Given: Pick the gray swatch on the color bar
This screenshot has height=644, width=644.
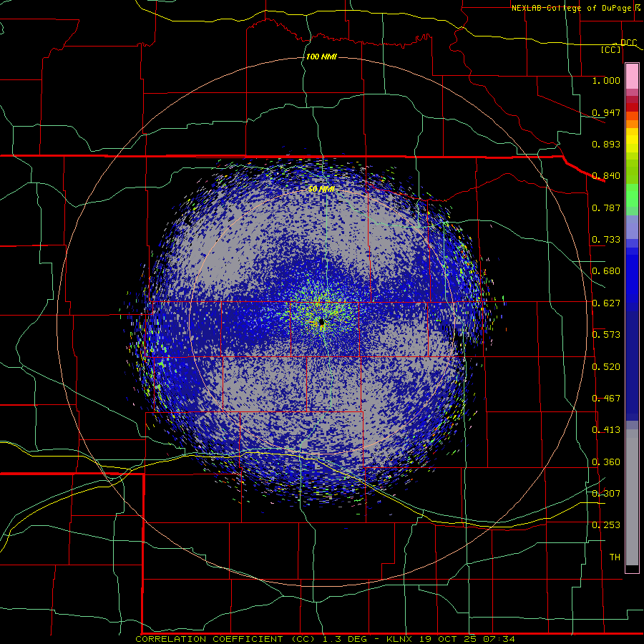Looking at the screenshot, I should [632, 497].
